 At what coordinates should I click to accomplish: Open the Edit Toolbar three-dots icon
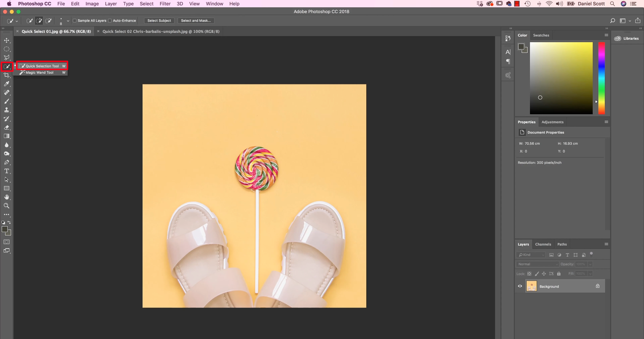7,215
